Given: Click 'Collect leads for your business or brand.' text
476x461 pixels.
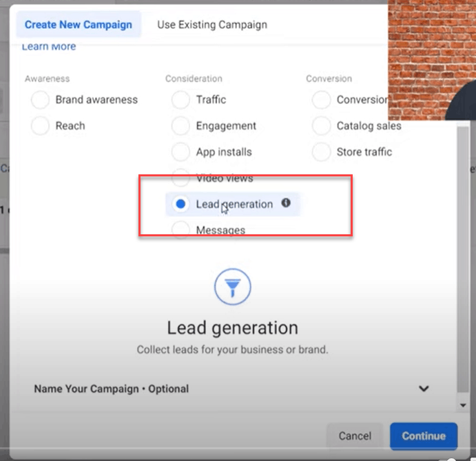Looking at the screenshot, I should pos(233,349).
